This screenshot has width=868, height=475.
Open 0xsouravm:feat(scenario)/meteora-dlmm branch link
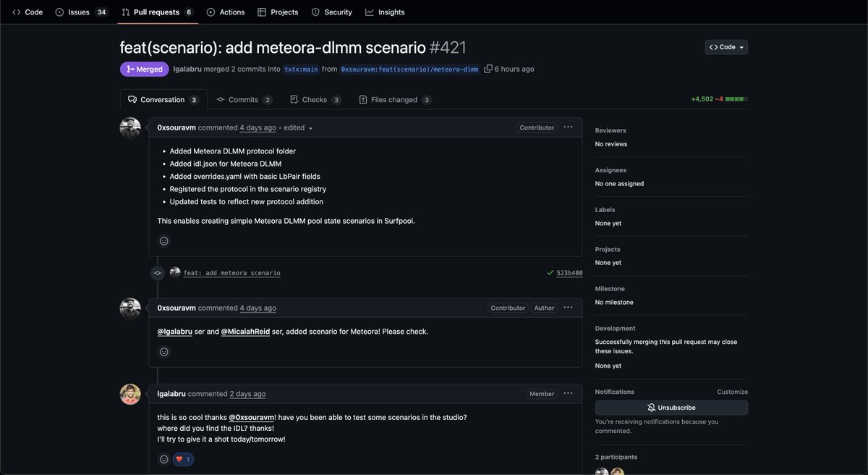(410, 70)
